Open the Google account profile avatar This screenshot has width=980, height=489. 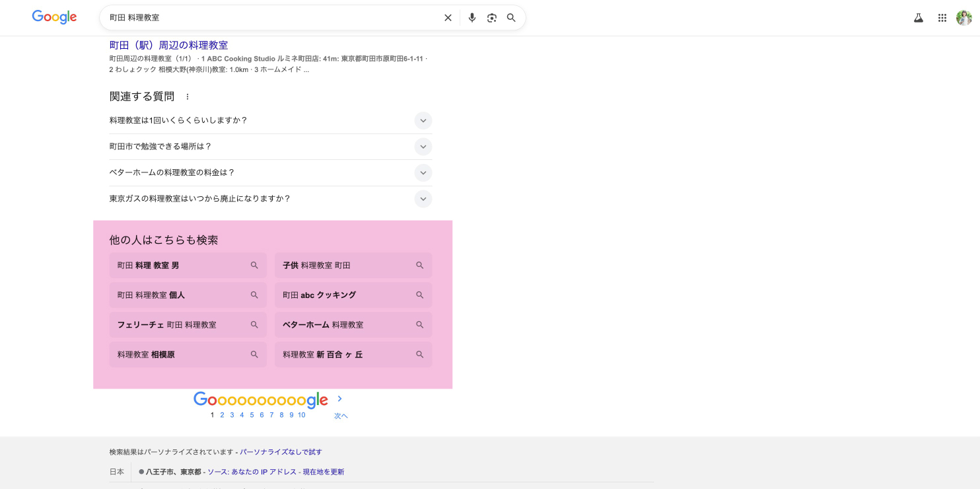click(x=963, y=18)
